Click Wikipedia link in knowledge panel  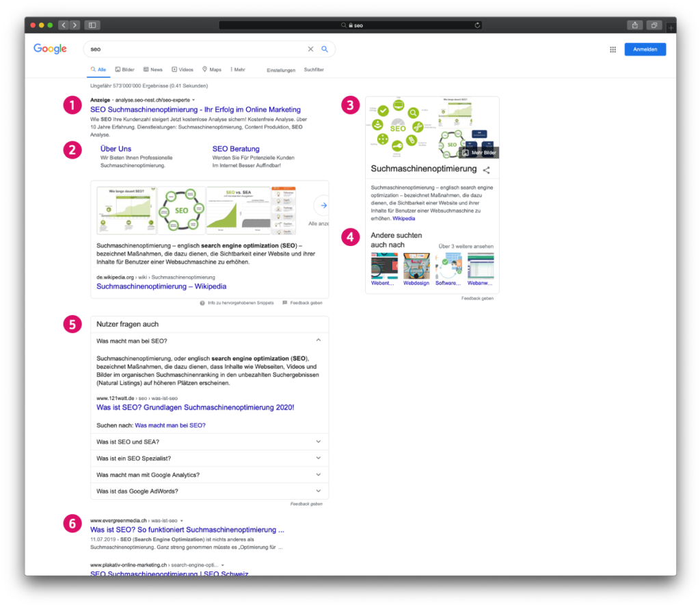coord(403,219)
